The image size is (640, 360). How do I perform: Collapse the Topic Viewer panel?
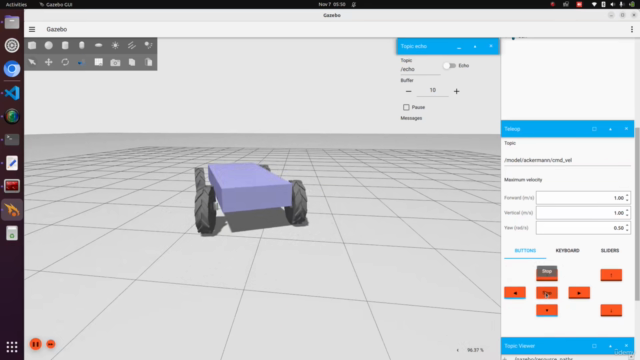point(610,346)
